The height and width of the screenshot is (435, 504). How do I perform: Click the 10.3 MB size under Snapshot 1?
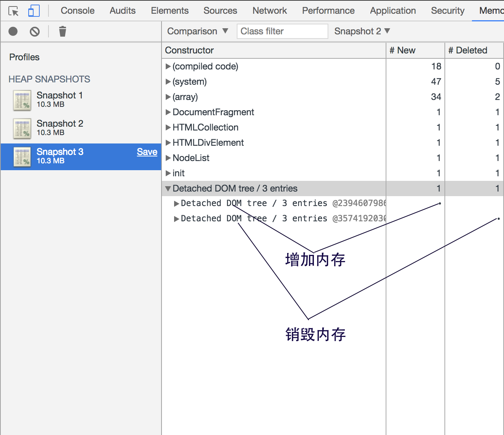tap(50, 105)
